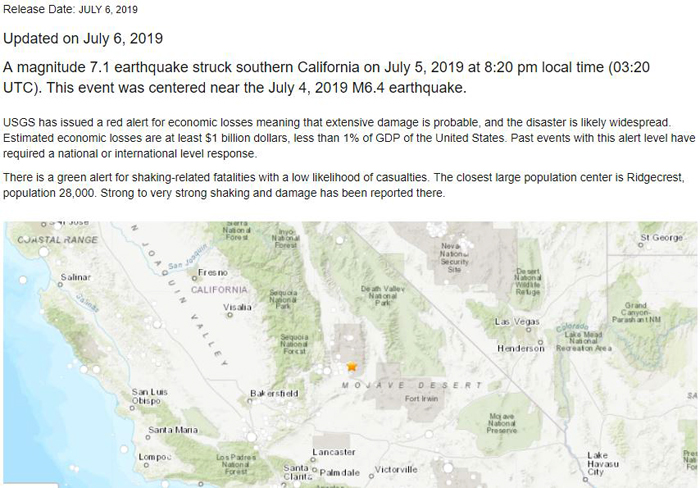Image resolution: width=700 pixels, height=488 pixels.
Task: Select the Bakersfield city marker
Action: 250,401
